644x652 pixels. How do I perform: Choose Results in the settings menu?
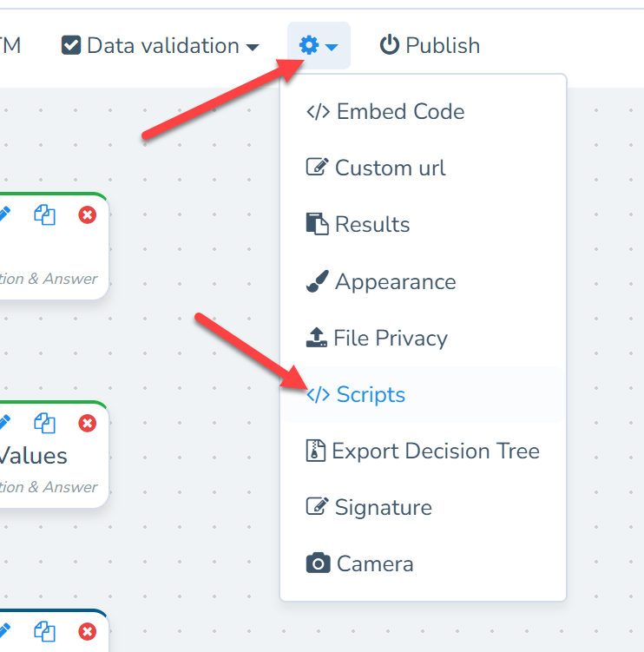point(358,224)
